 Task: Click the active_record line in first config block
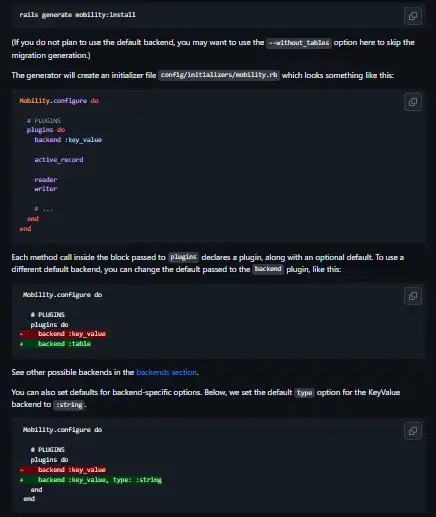pyautogui.click(x=59, y=160)
